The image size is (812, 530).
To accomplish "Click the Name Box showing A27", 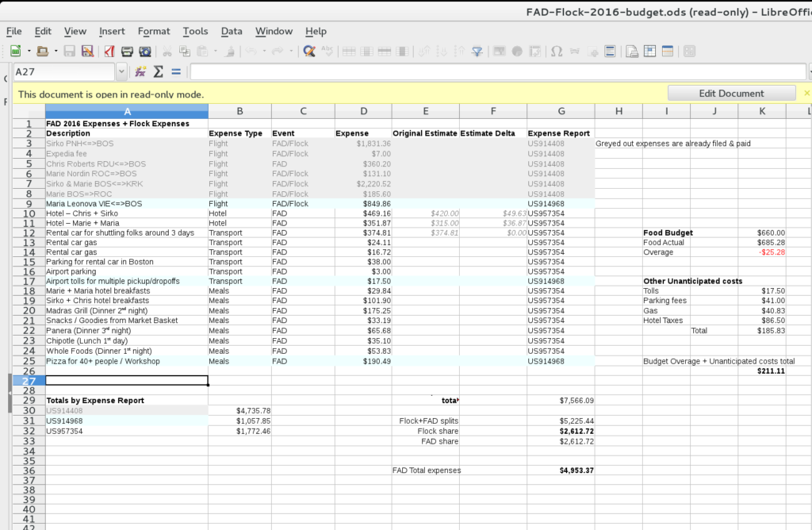I will coord(63,71).
